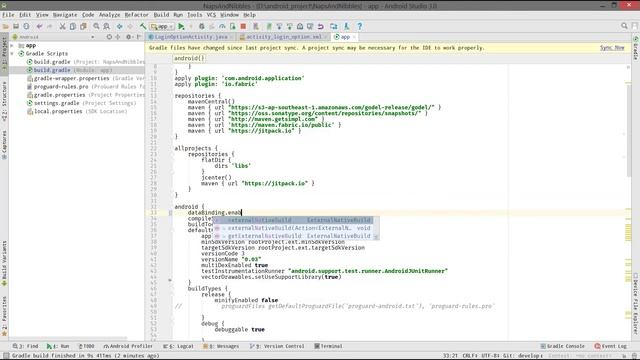Open the Build menu
The image size is (640, 360).
pos(161,15)
